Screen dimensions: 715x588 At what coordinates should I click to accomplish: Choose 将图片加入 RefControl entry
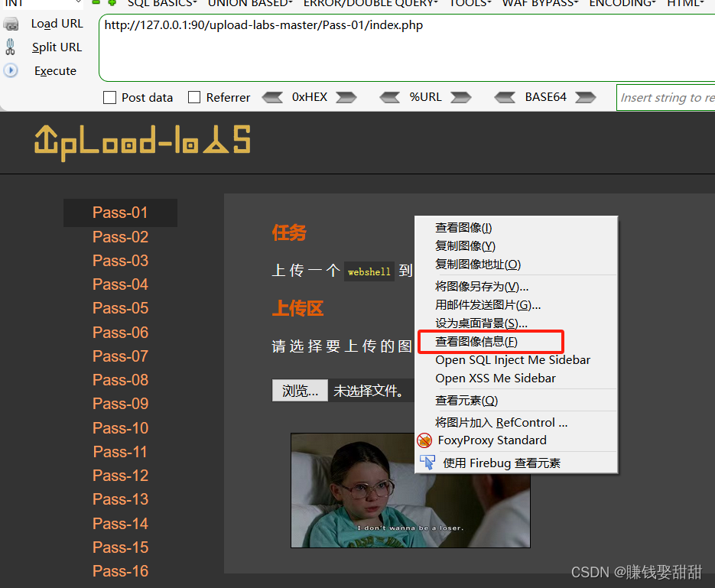click(x=516, y=423)
